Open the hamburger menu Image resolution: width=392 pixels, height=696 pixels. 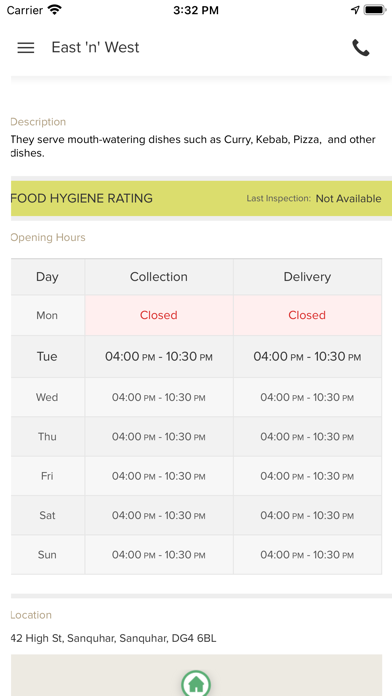[x=26, y=47]
